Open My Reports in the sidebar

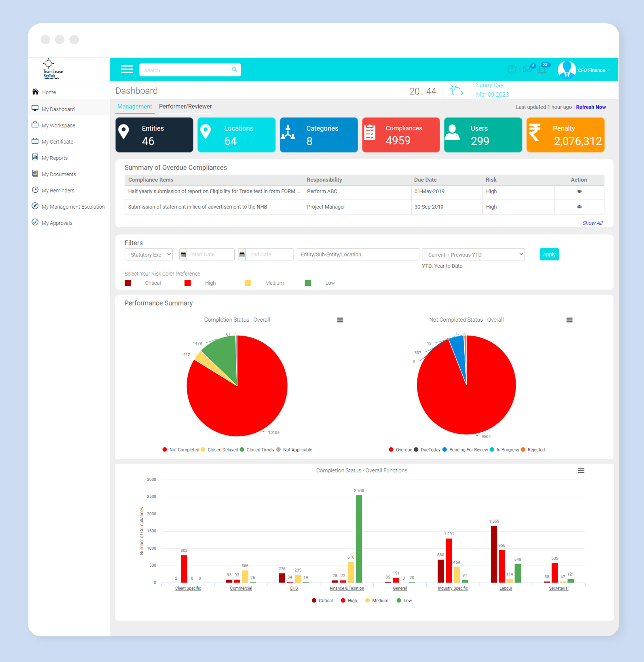point(54,158)
